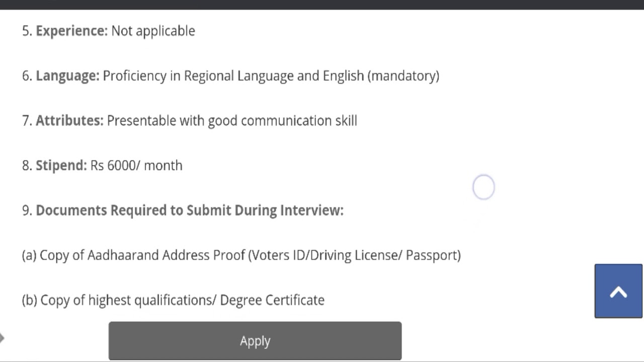This screenshot has width=644, height=362.
Task: Click the scroll-to-top chevron button
Action: coord(618,291)
